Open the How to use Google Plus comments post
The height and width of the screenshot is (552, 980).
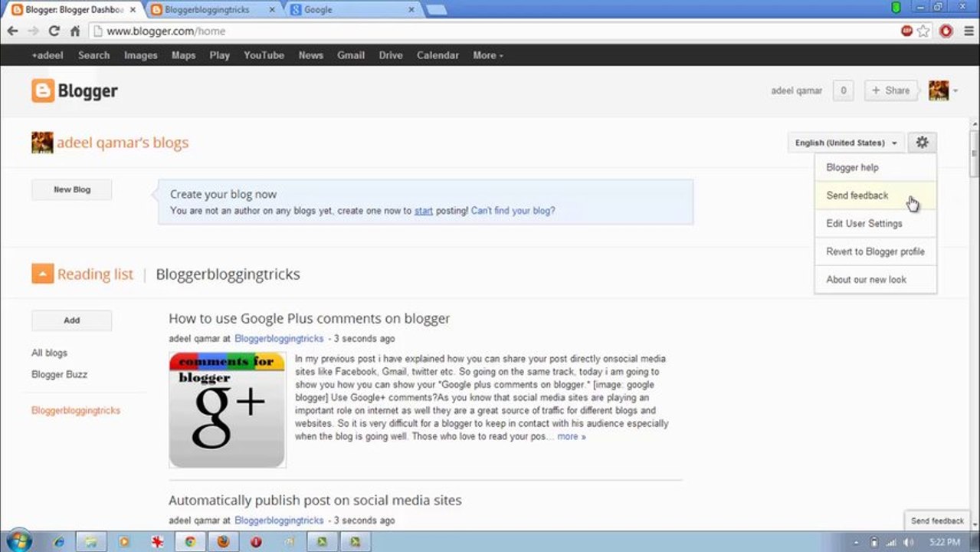tap(310, 318)
